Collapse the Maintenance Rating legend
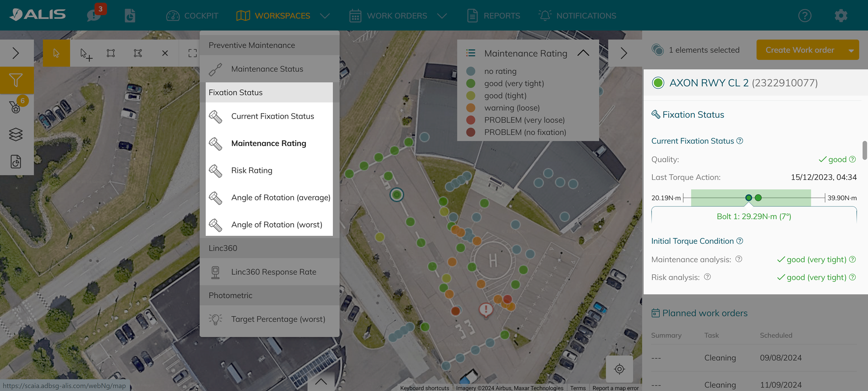868x391 pixels. (583, 53)
